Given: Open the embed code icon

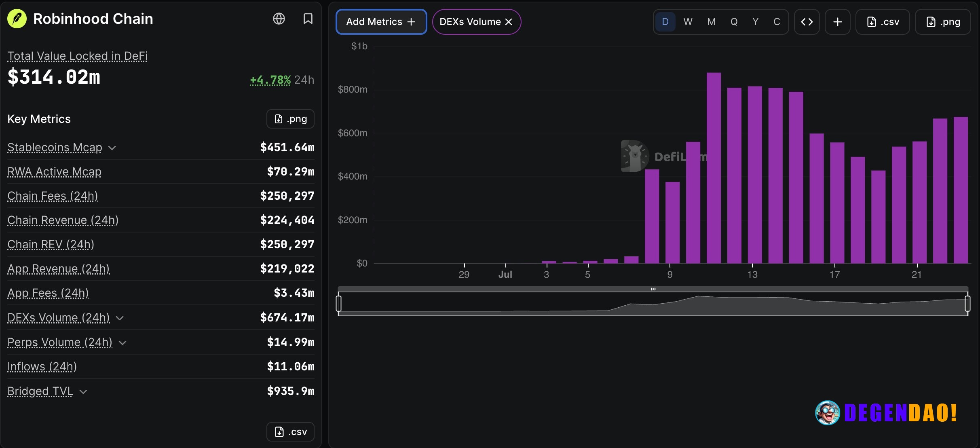Looking at the screenshot, I should 807,22.
